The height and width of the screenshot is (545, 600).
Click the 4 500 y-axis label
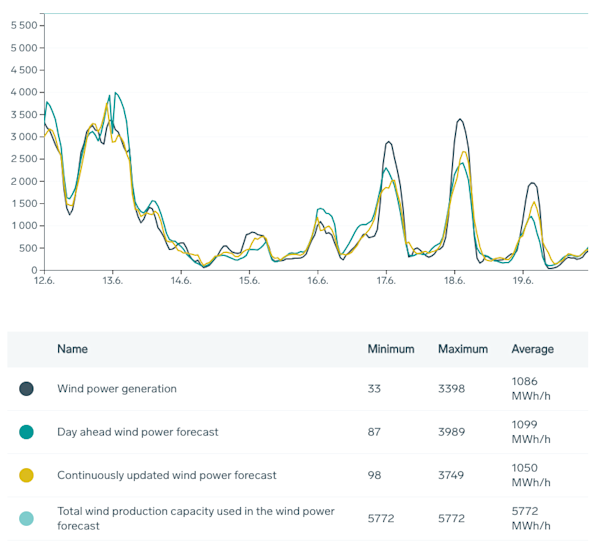point(24,70)
